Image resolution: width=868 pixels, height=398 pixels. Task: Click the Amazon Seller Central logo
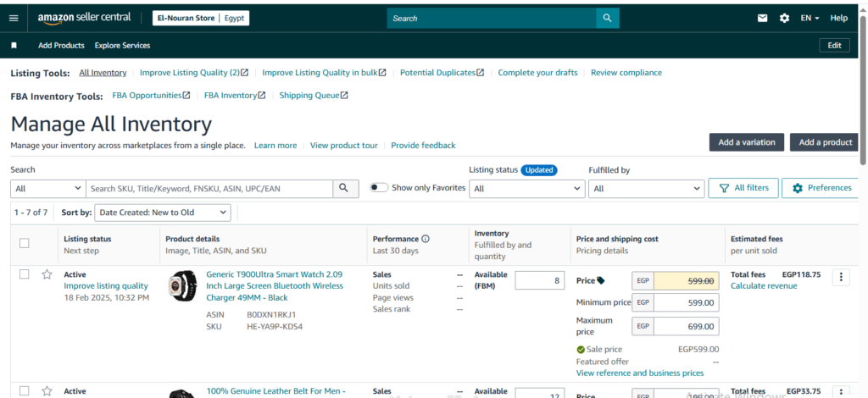click(x=84, y=18)
